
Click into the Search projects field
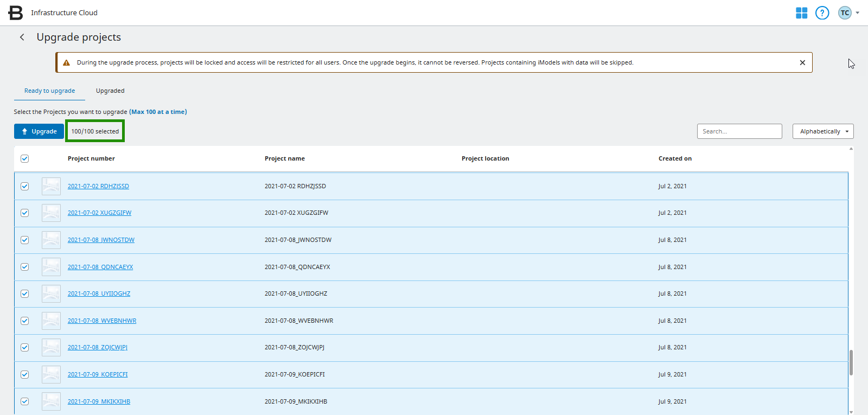coord(739,131)
